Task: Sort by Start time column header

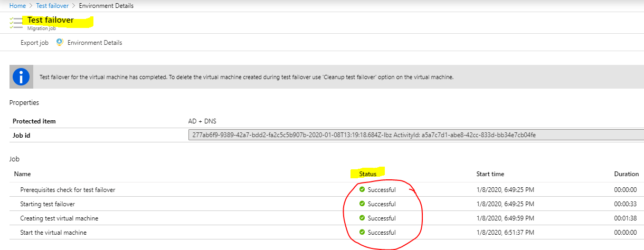Action: click(x=490, y=174)
